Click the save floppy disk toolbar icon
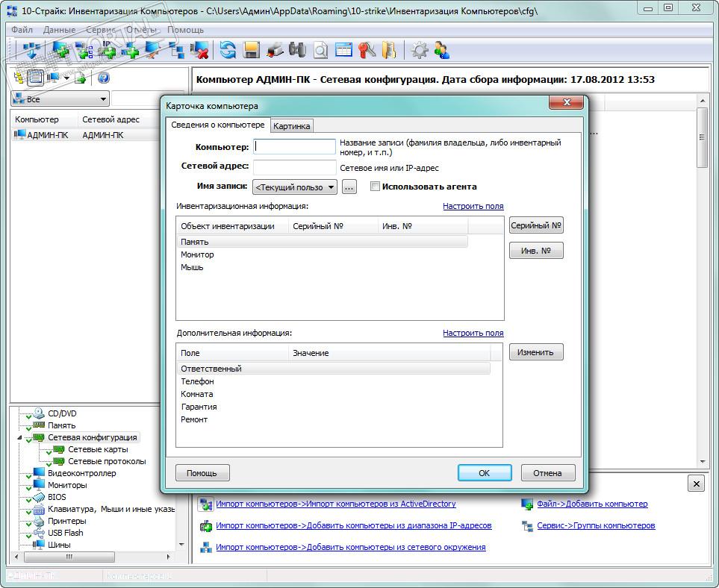 coord(252,51)
